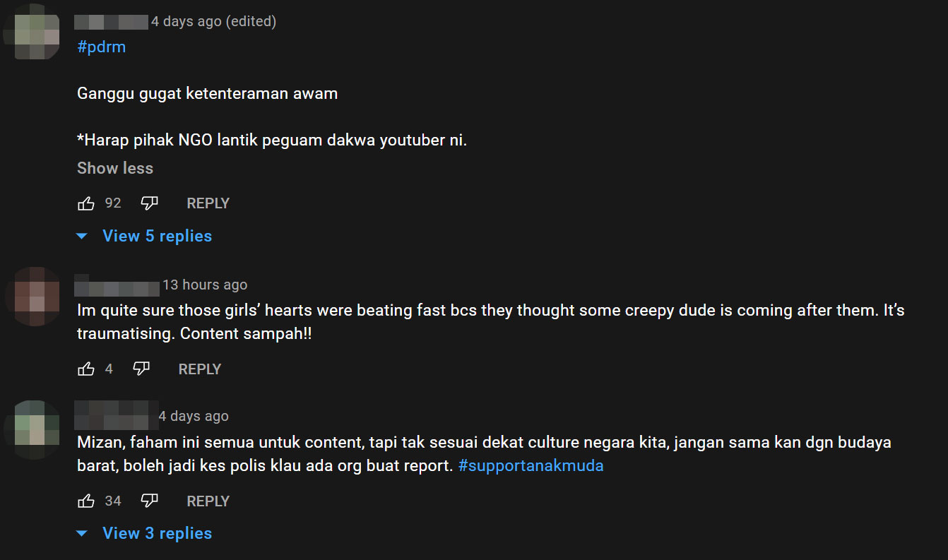Viewport: 948px width, 560px height.
Task: Dislike the 'Content sampah' comment
Action: tap(141, 369)
